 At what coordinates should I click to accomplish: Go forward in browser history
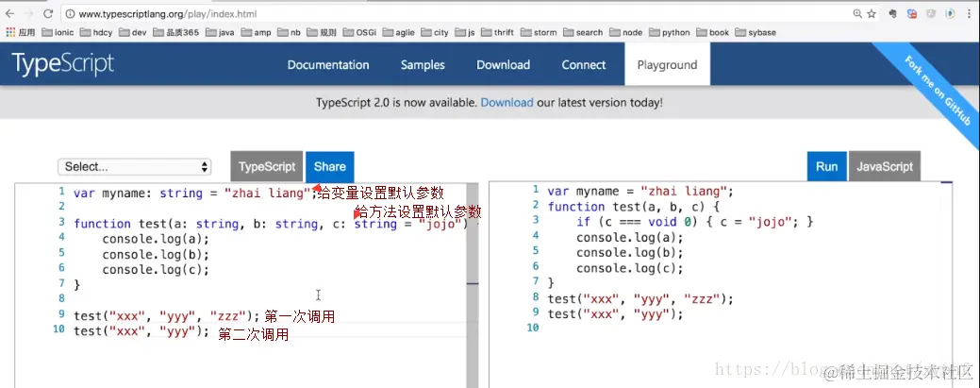click(28, 13)
